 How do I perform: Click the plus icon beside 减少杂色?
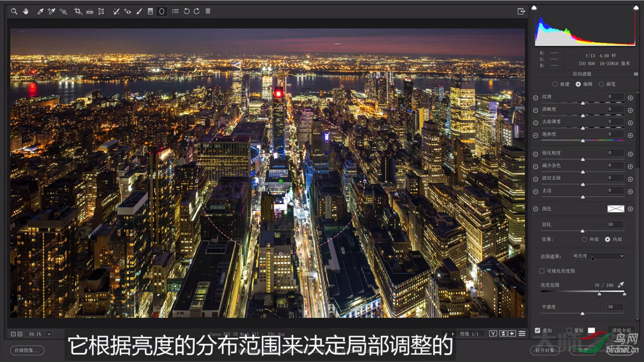tap(630, 166)
